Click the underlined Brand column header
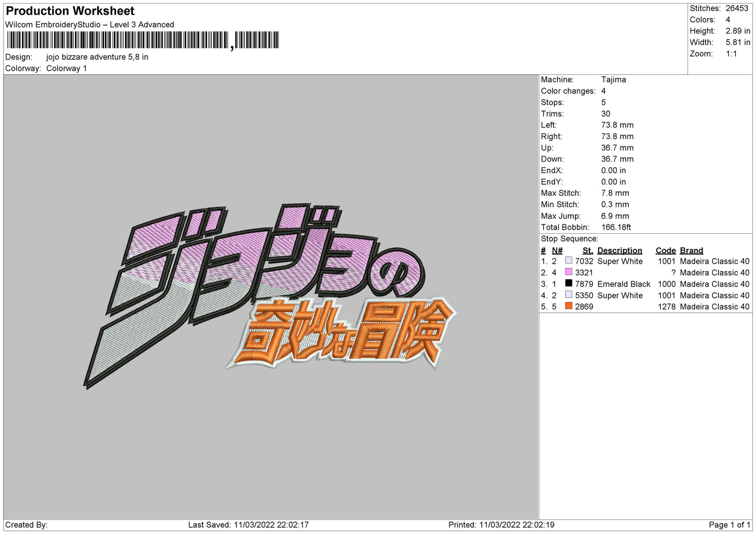 point(691,251)
